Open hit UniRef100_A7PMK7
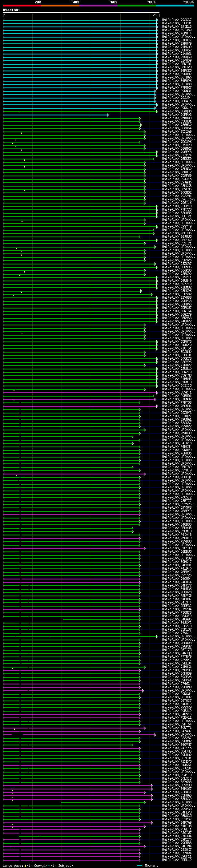Screen dimensions: 197x868 [177, 88]
